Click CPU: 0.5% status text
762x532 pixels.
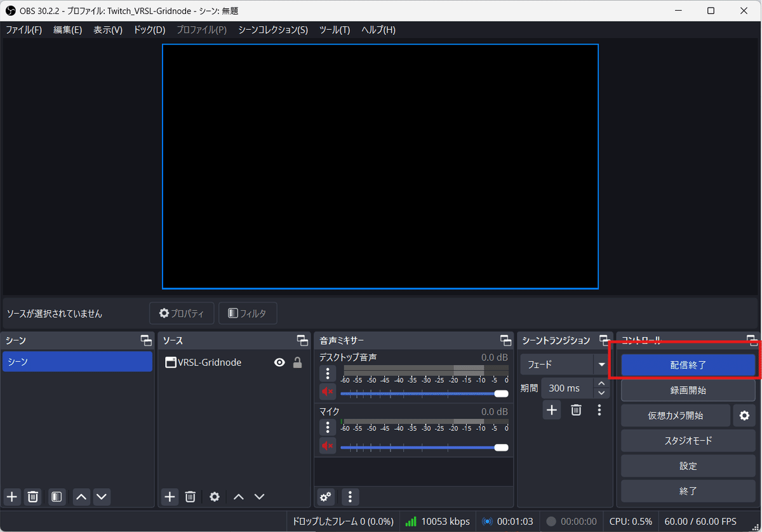pyautogui.click(x=631, y=521)
